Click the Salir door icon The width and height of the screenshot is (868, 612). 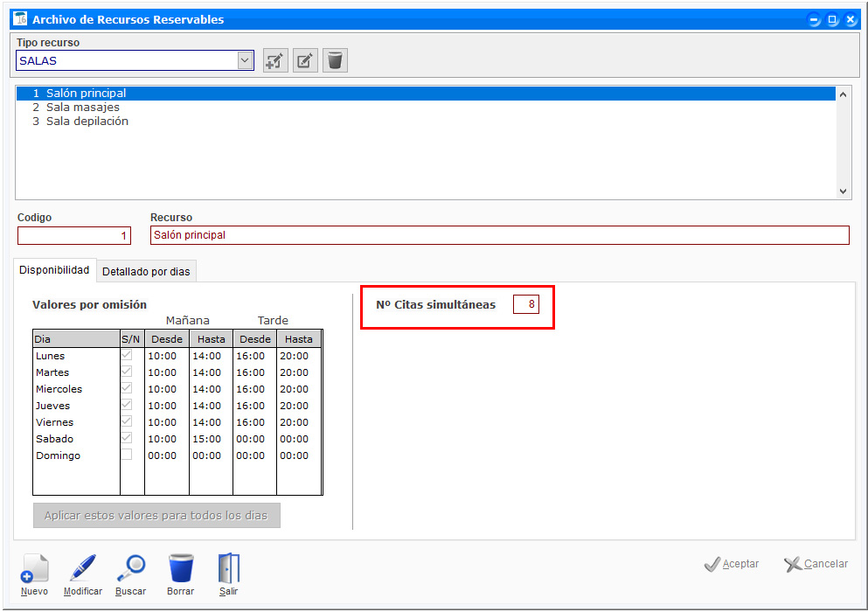click(x=229, y=569)
